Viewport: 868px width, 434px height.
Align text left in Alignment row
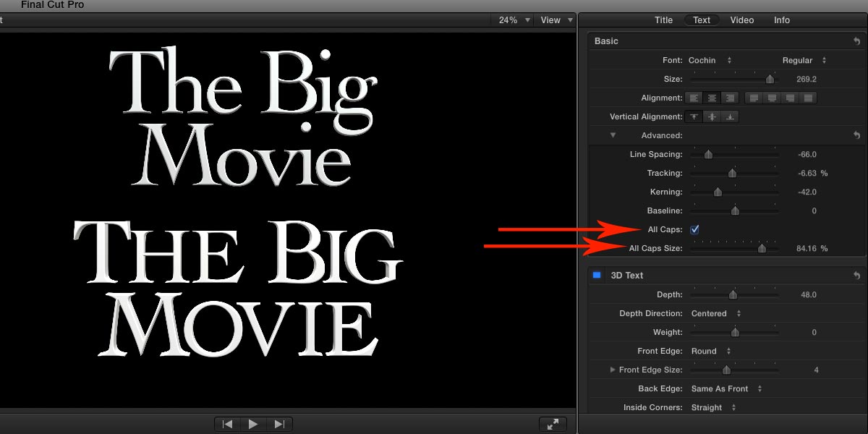pyautogui.click(x=694, y=98)
